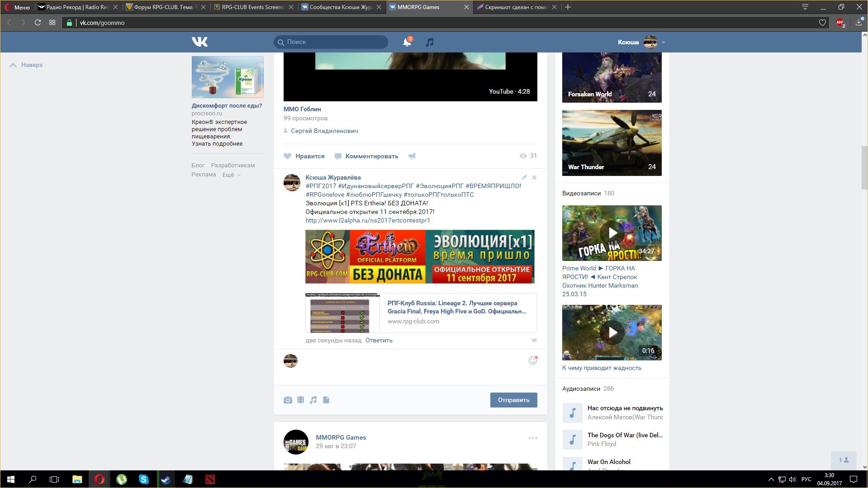868x488 pixels.
Task: Open the Видеозаписи section header
Action: [x=588, y=193]
